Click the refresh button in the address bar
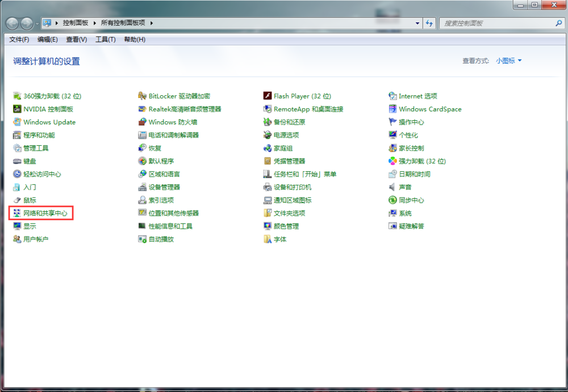The height and width of the screenshot is (392, 568). pyautogui.click(x=429, y=23)
